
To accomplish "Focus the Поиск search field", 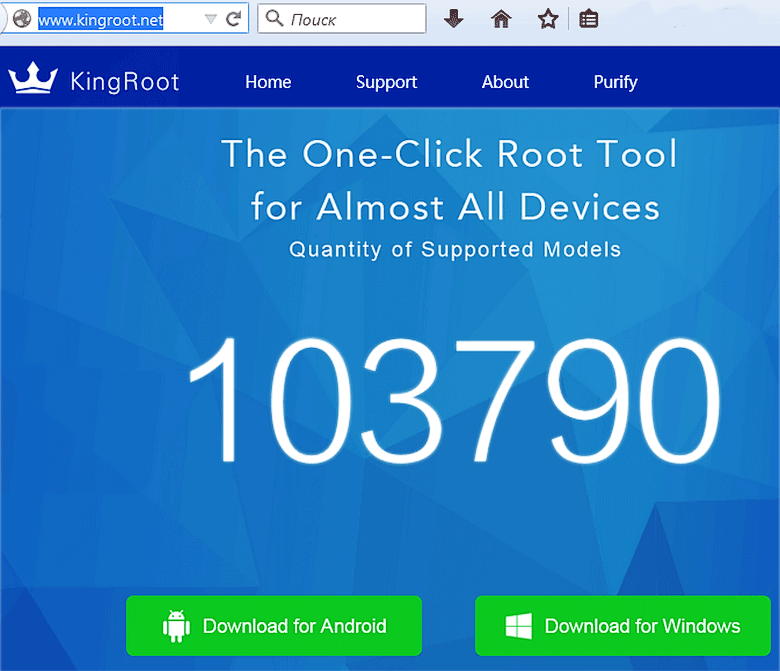I will [342, 19].
